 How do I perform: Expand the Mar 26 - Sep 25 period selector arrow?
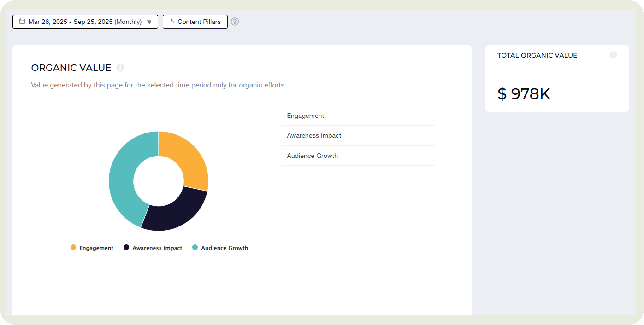click(149, 21)
